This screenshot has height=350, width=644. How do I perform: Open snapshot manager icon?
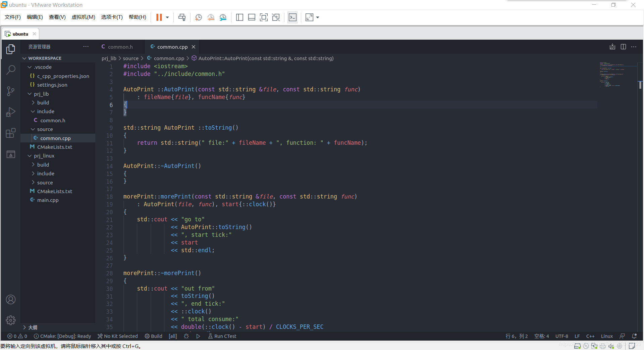coord(223,17)
